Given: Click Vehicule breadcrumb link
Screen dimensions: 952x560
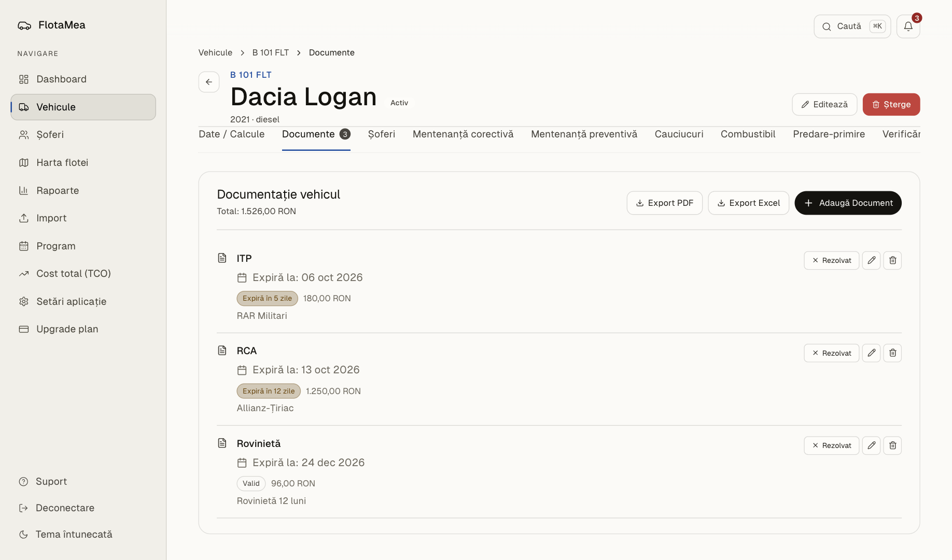Looking at the screenshot, I should [x=215, y=52].
